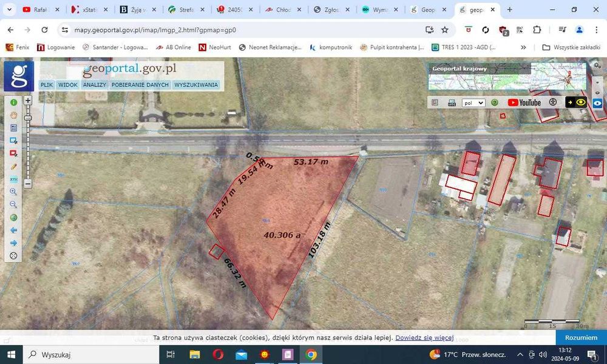Viewport: 607px width, 364px height.
Task: Click the zoom slider minus button
Action: click(x=28, y=183)
